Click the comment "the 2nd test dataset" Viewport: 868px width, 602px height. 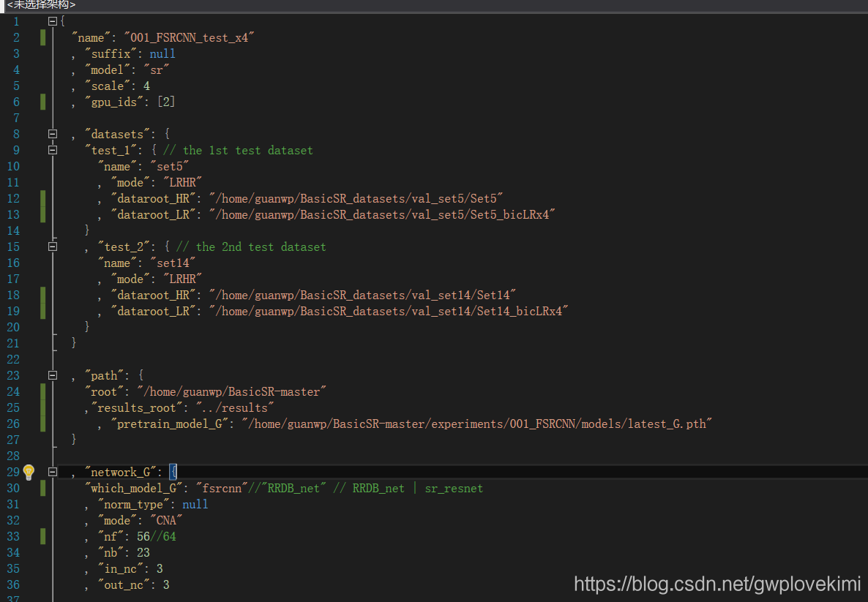[x=261, y=247]
